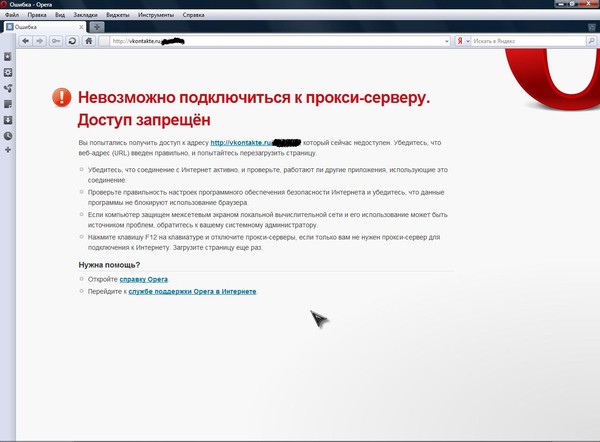Click the plus icon to add a sidebar panel

point(8,150)
